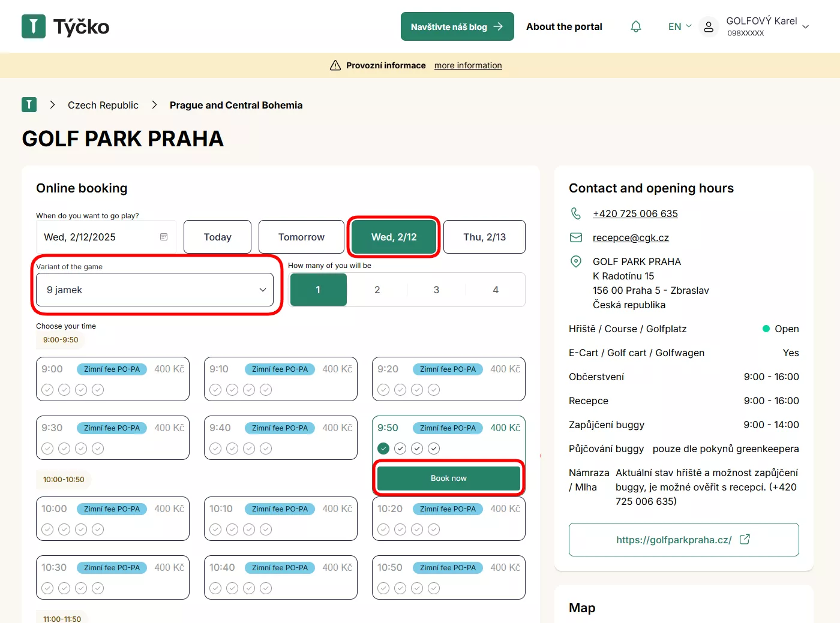840x623 pixels.
Task: Click the envelope email icon
Action: coord(576,237)
